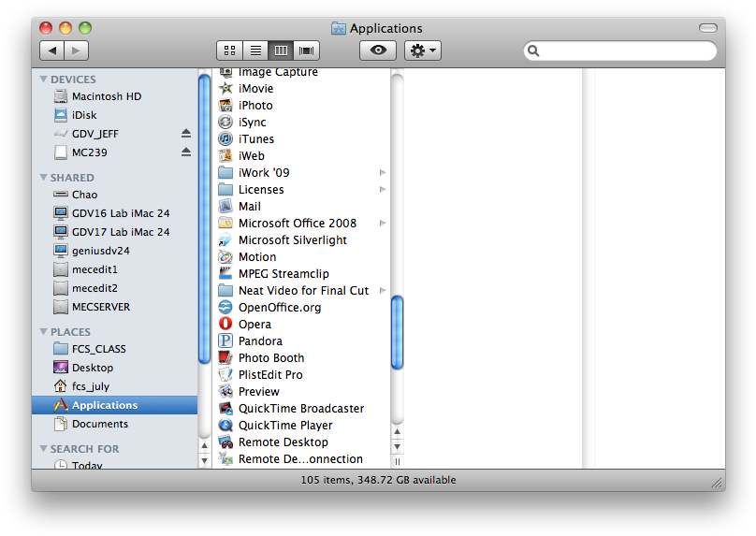Click the sidebar scrollbar thumb
Image resolution: width=756 pixels, height=536 pixels.
(x=204, y=218)
